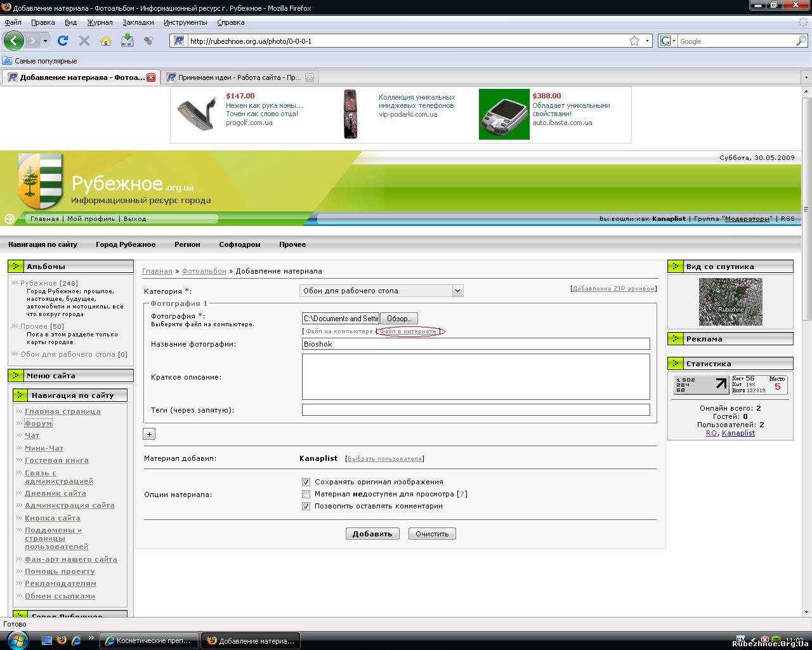This screenshot has width=812, height=650.
Task: Click the Название фотографии field
Action: coord(476,344)
